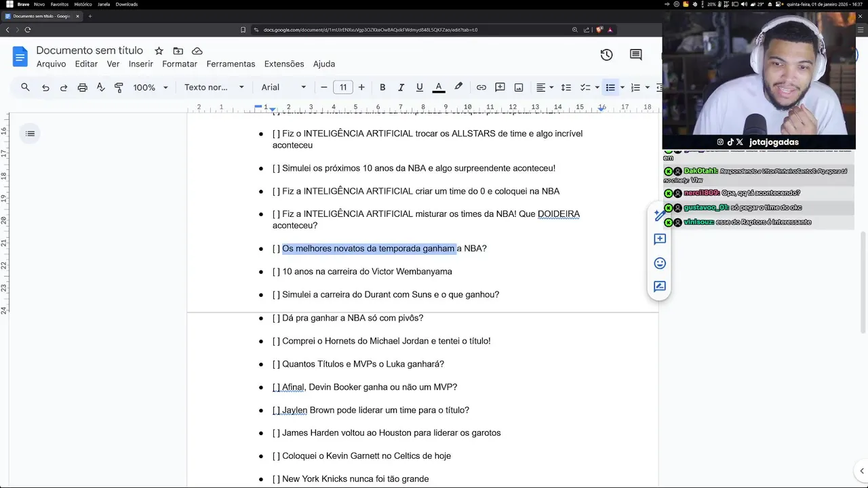This screenshot has height=488, width=868.
Task: Add an emoji reaction from the side panel
Action: 660,263
